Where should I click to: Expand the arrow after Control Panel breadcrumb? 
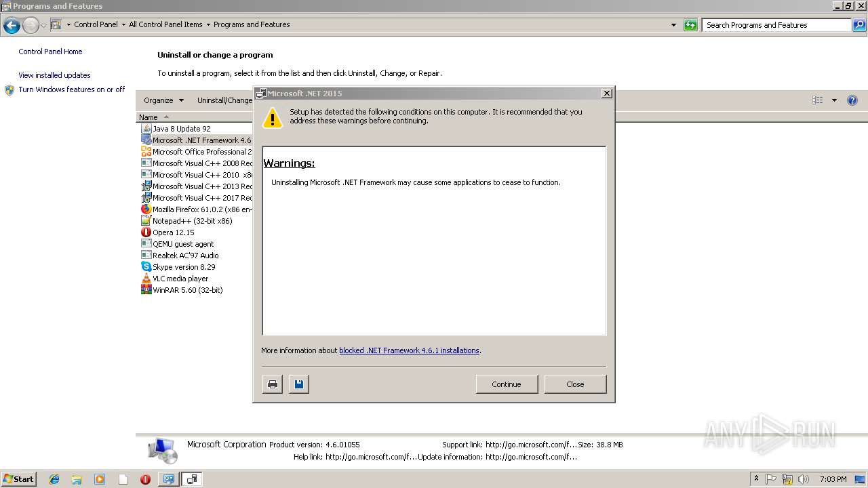click(123, 24)
